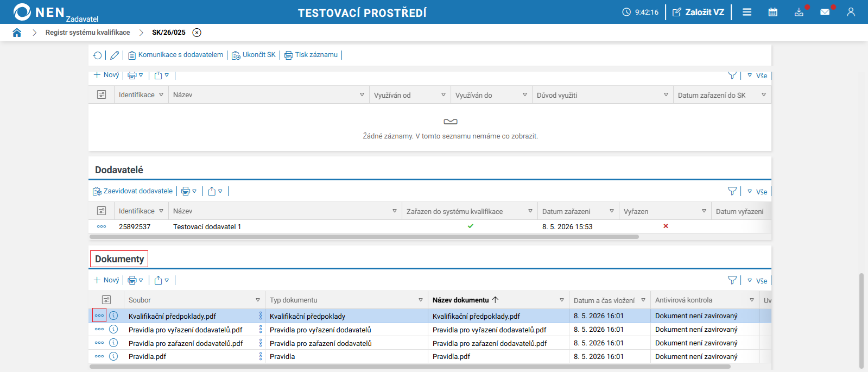Image resolution: width=868 pixels, height=372 pixels.
Task: Open Datum zařazení column filter
Action: pos(612,211)
